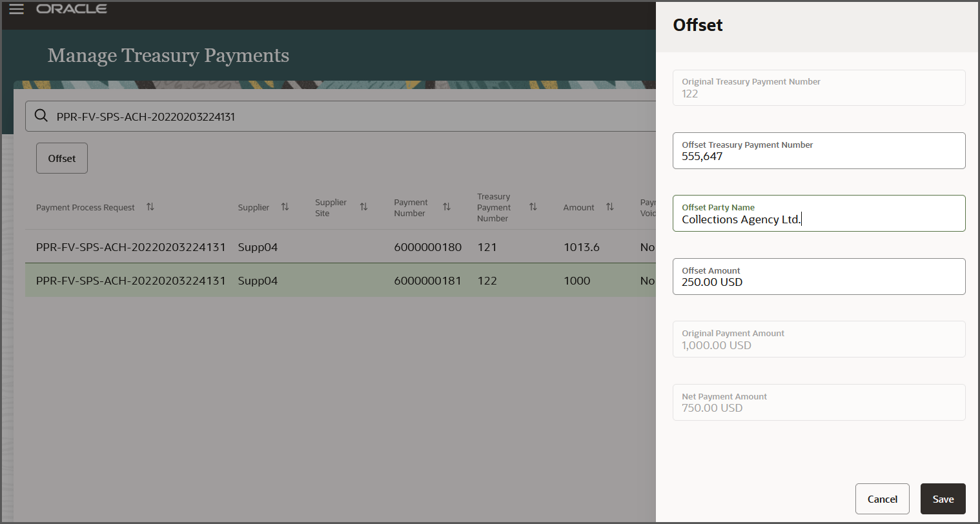Screen dimensions: 980x524
Task: Sort by Amount column
Action: (609, 207)
